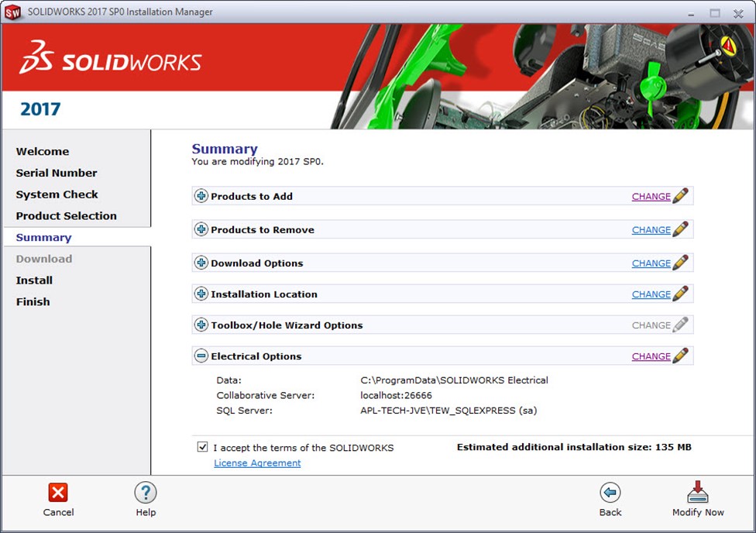Click pencil icon beside Download Options
This screenshot has height=533, width=756.
pos(680,263)
